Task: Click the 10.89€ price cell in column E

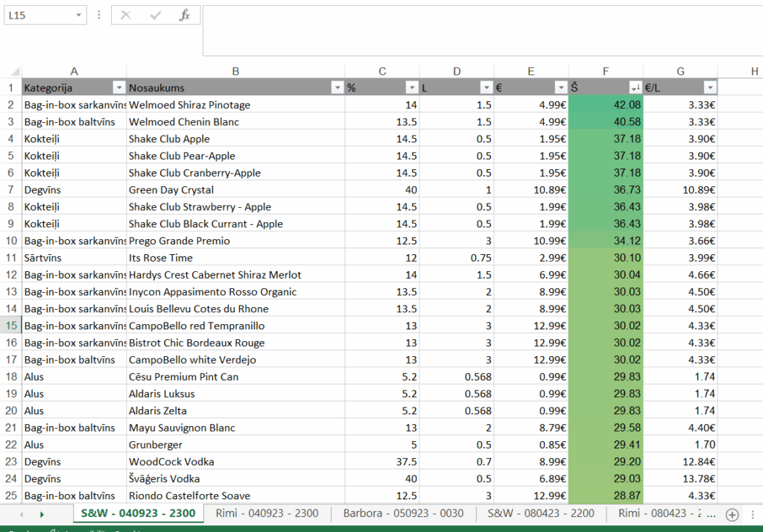Action: pyautogui.click(x=531, y=190)
